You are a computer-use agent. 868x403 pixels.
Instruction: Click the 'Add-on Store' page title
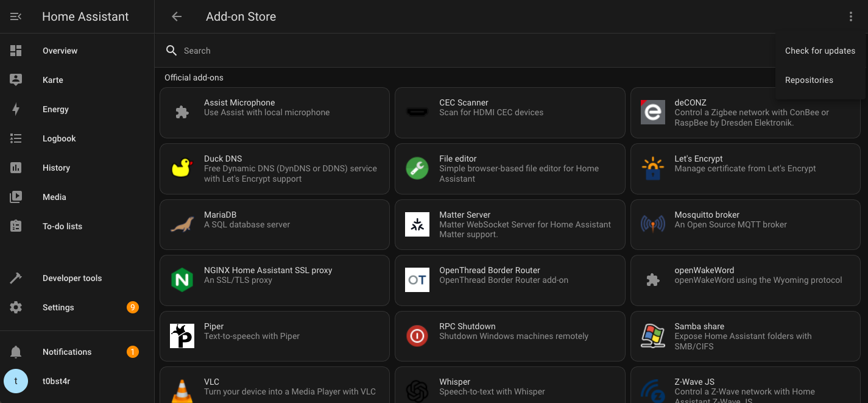point(241,16)
